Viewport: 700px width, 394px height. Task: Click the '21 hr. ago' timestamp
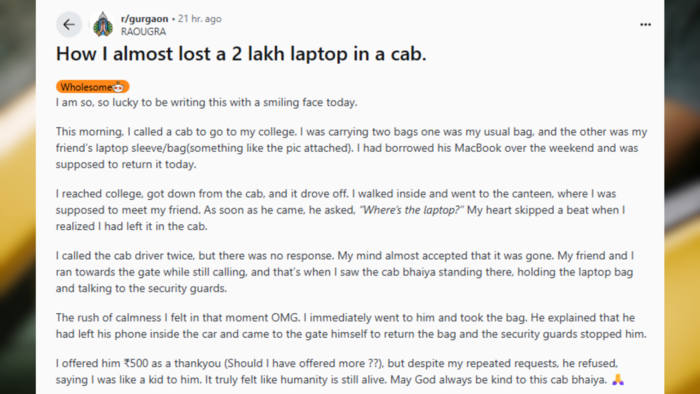(x=200, y=19)
